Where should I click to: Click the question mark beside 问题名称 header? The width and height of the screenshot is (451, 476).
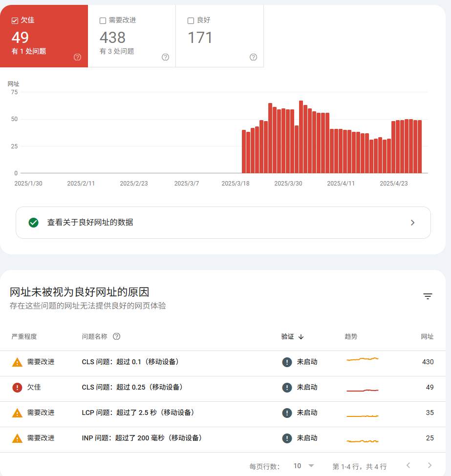click(x=116, y=336)
